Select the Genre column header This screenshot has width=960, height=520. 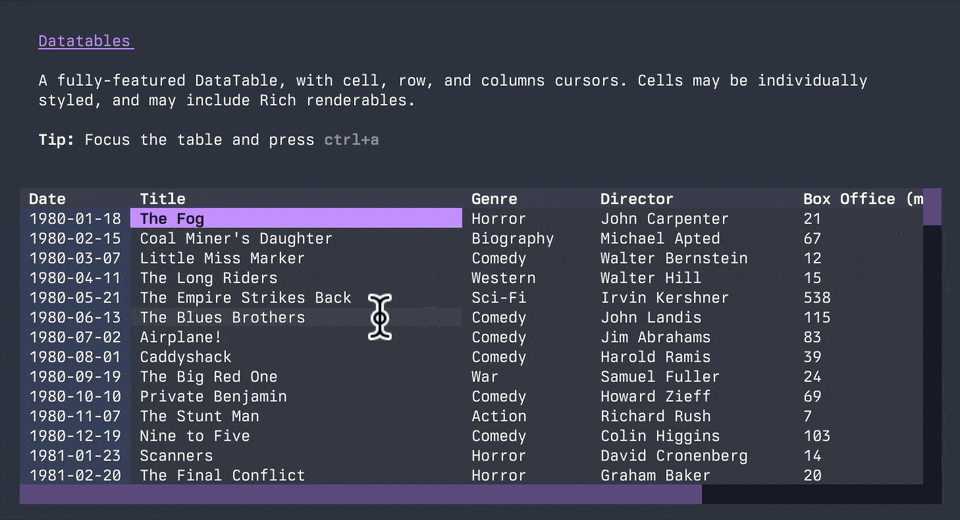click(x=494, y=199)
